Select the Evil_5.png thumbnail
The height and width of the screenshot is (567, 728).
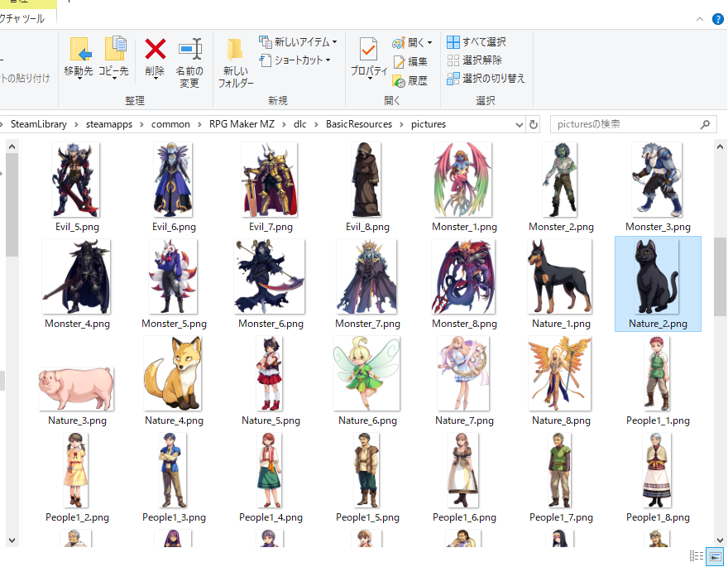[x=76, y=180]
